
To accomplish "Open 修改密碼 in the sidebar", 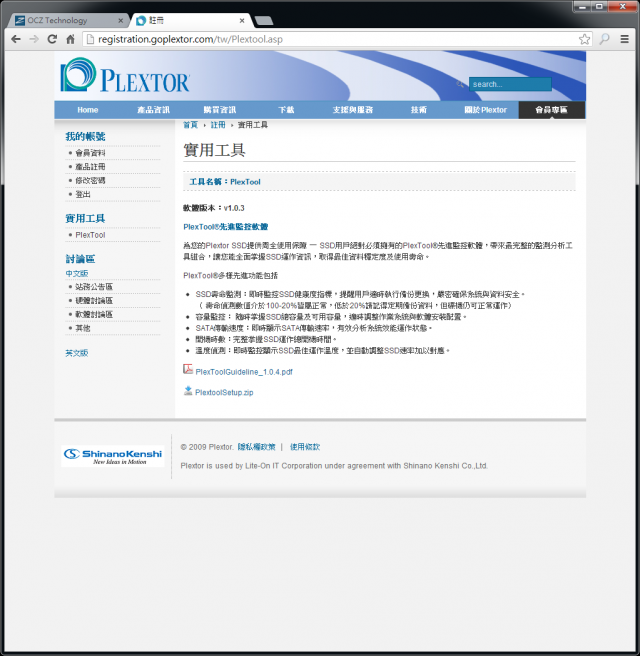I will click(90, 181).
